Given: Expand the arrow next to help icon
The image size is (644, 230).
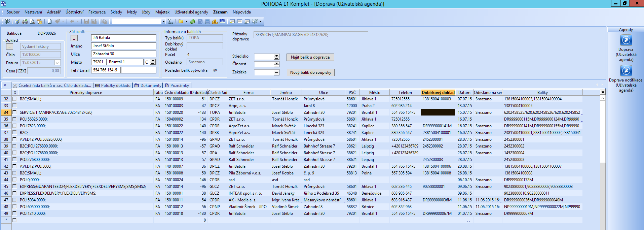Looking at the screenshot, I should (x=260, y=21).
